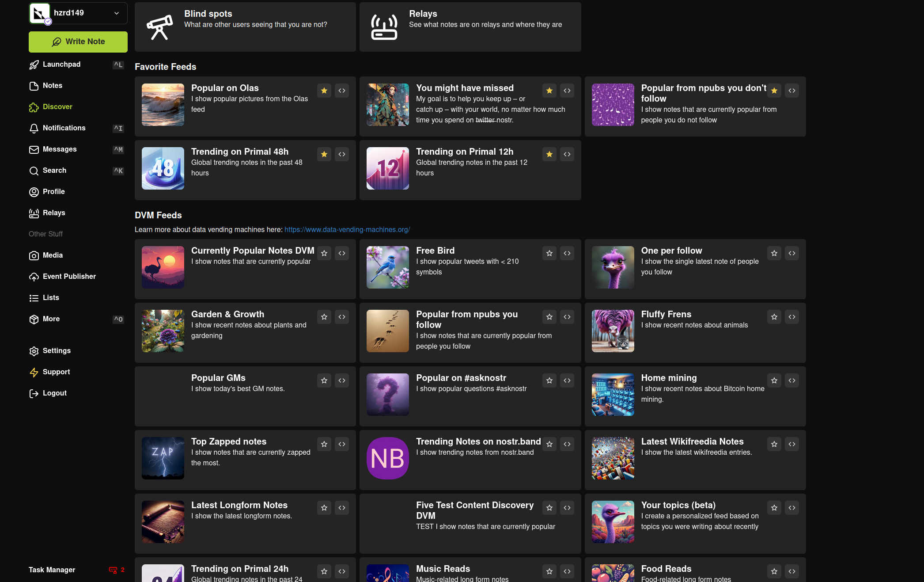Show code for Latest Longform Notes feed
924x582 pixels.
tap(342, 508)
